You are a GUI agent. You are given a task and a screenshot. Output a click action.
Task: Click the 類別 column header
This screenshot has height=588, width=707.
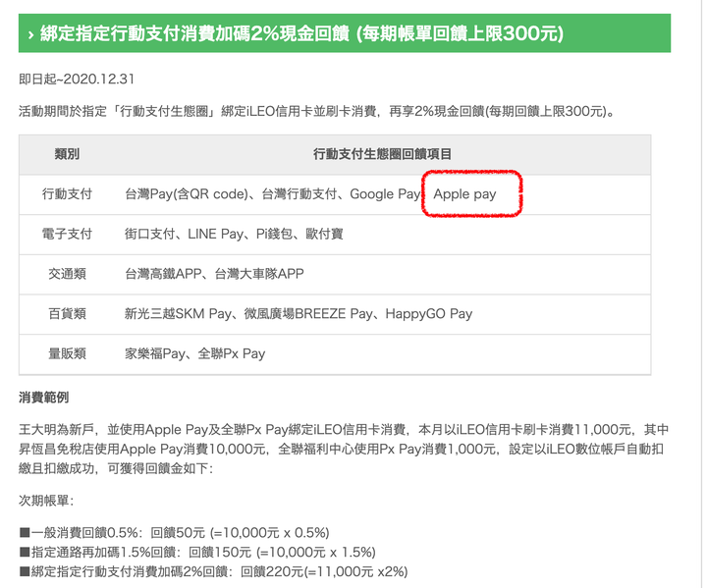click(67, 154)
